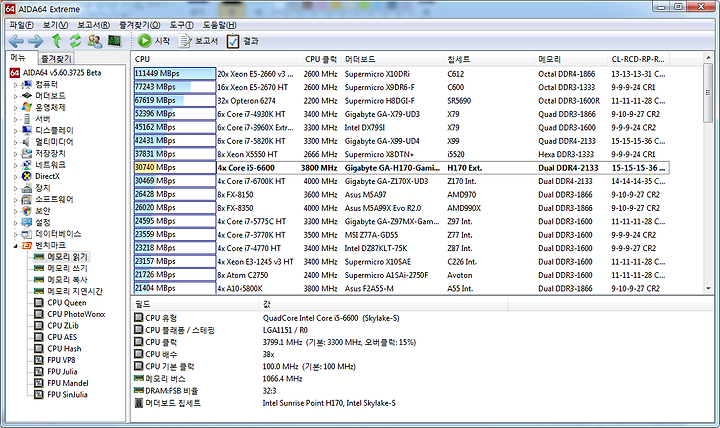This screenshot has width=720, height=428.
Task: Open the 즐겨찾기(O) menu
Action: [140, 25]
